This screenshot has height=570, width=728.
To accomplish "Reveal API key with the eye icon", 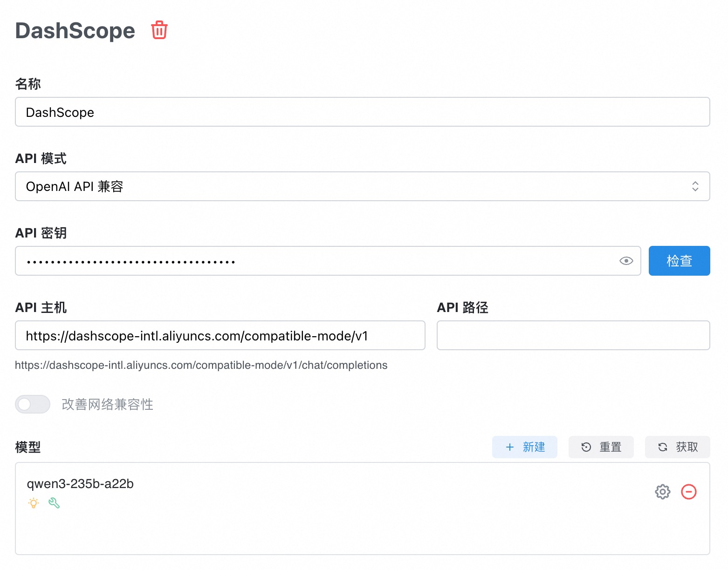I will (626, 261).
